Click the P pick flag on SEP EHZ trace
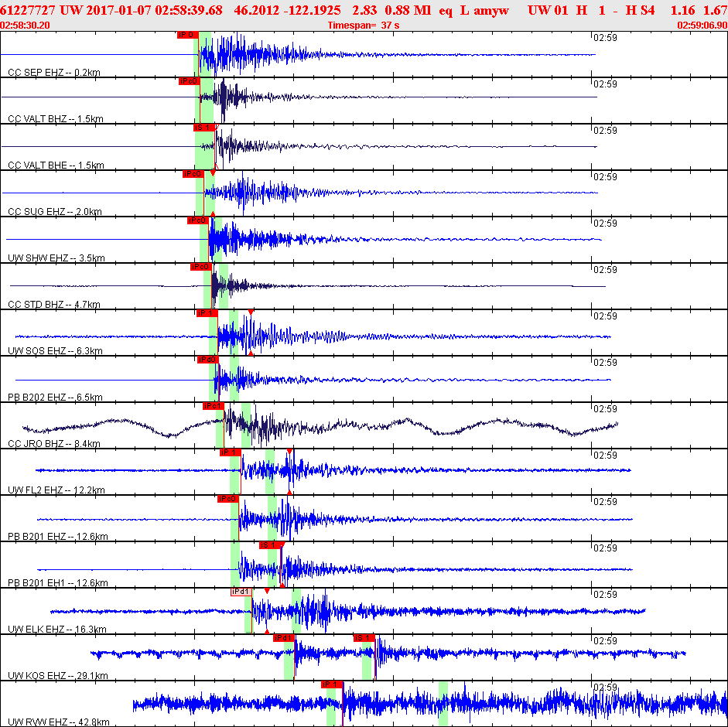Viewport: 728px width, 727px height. pos(187,35)
